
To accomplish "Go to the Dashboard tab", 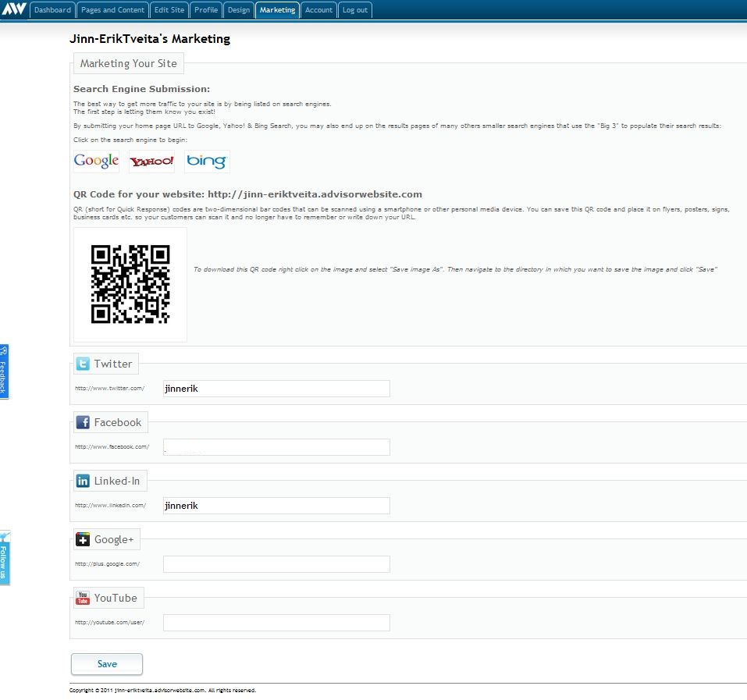I will pyautogui.click(x=52, y=10).
